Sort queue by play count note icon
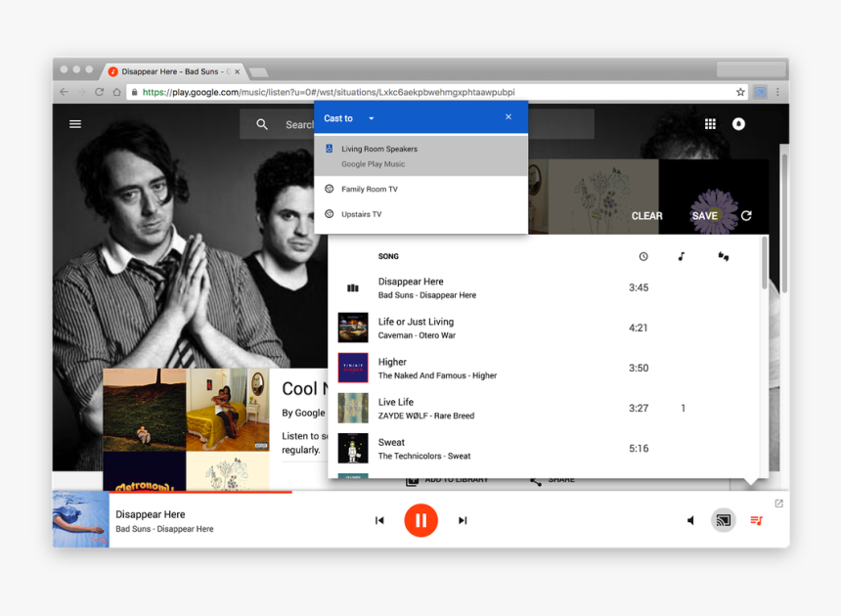841x616 pixels. [x=682, y=257]
